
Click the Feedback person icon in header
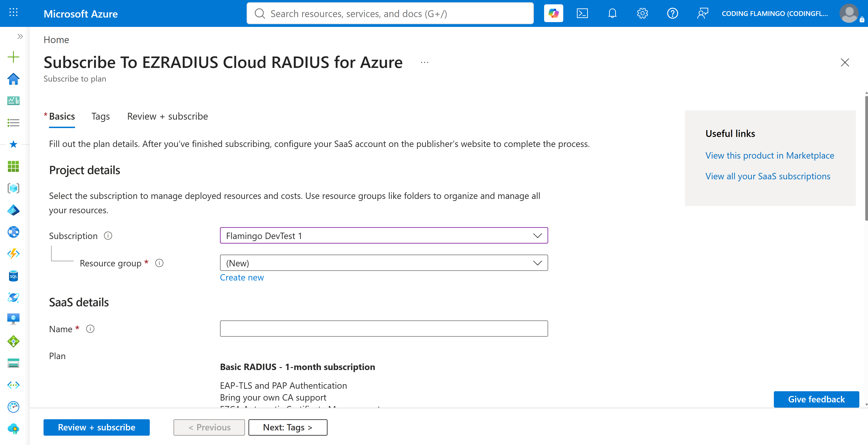[x=703, y=13]
